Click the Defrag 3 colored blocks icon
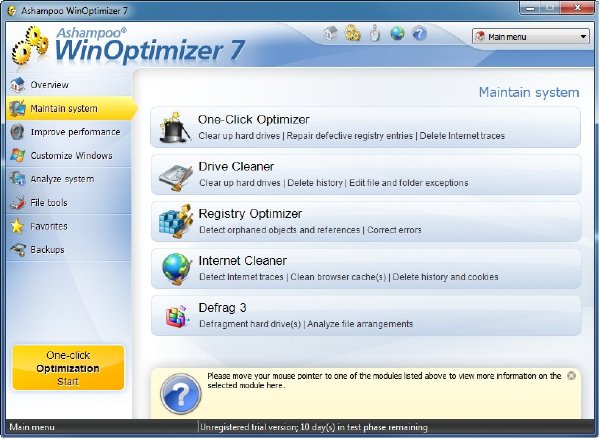Screen dimensions: 600x439 coord(177,316)
